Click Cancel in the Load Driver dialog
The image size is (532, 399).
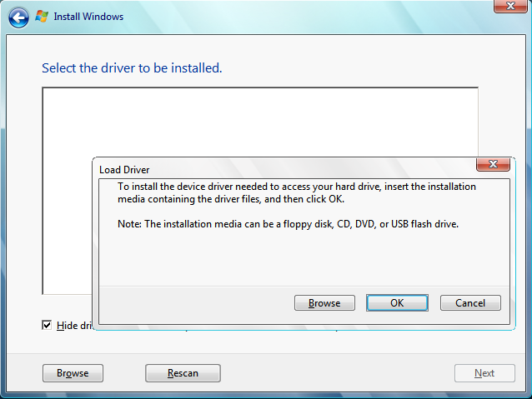pyautogui.click(x=470, y=303)
